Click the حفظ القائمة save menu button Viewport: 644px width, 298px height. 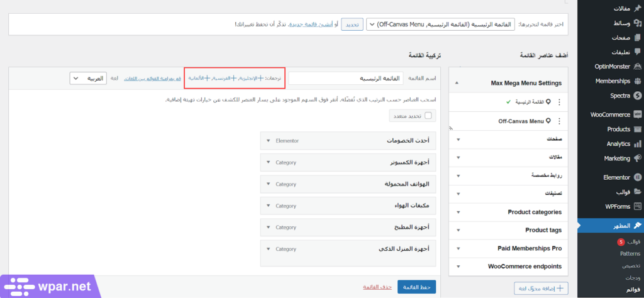point(416,287)
